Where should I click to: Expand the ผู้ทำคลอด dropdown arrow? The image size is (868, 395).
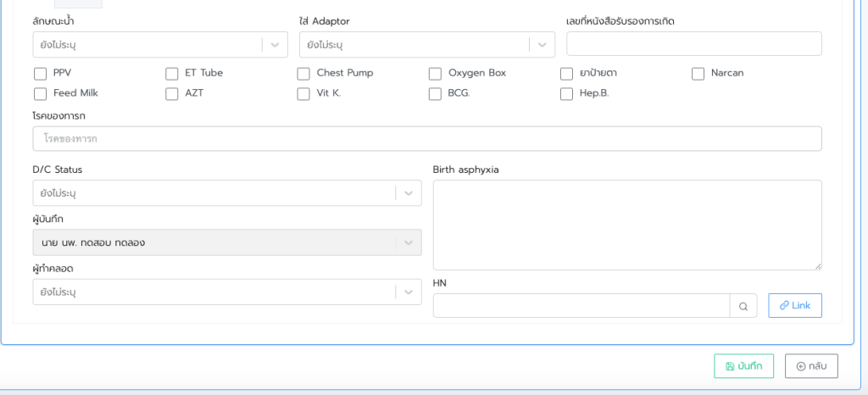coord(408,292)
